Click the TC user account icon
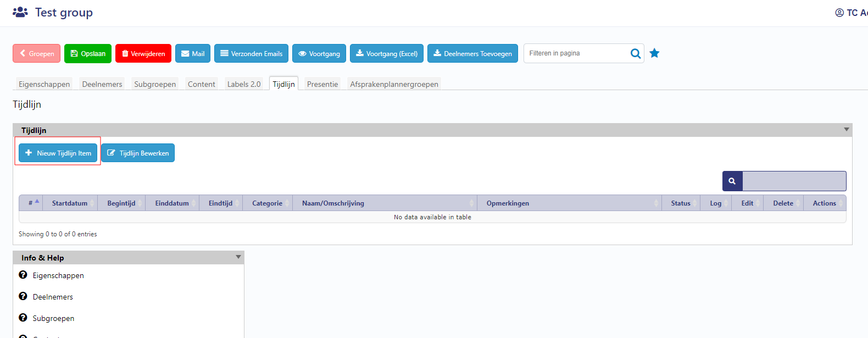Viewport: 868px width, 338px height. pos(839,13)
